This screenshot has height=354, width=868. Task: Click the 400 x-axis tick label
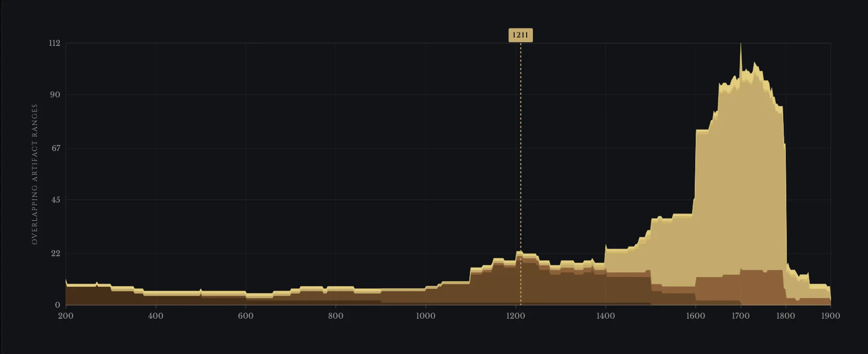click(x=156, y=315)
